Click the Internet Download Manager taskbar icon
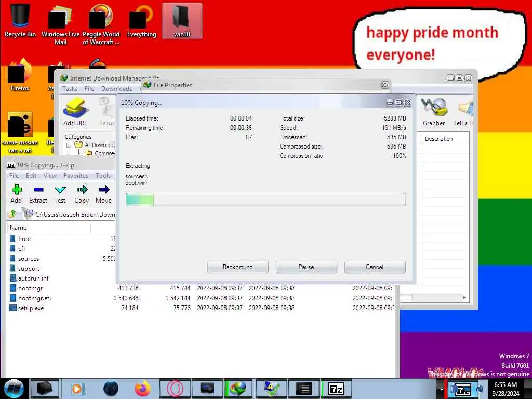 point(238,389)
